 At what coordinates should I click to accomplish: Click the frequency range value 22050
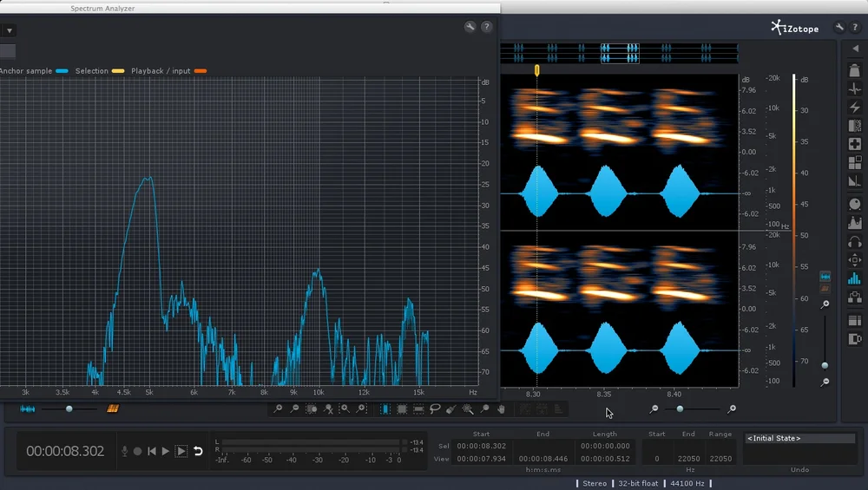720,459
